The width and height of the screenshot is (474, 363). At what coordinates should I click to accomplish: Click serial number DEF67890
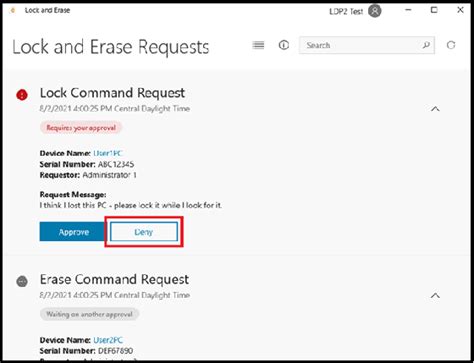115,351
